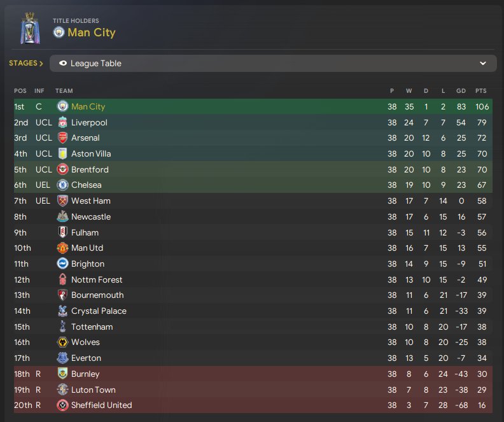Click the Man City crest in the title holders header
504x422 pixels.
pyautogui.click(x=59, y=32)
